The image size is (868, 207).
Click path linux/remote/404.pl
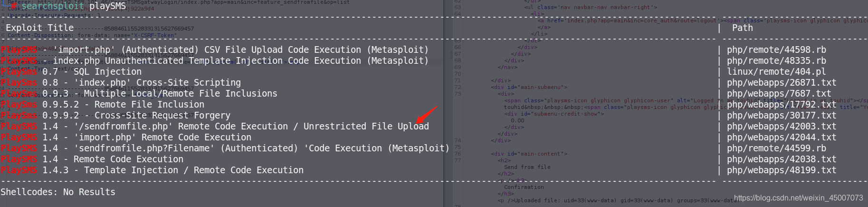776,71
